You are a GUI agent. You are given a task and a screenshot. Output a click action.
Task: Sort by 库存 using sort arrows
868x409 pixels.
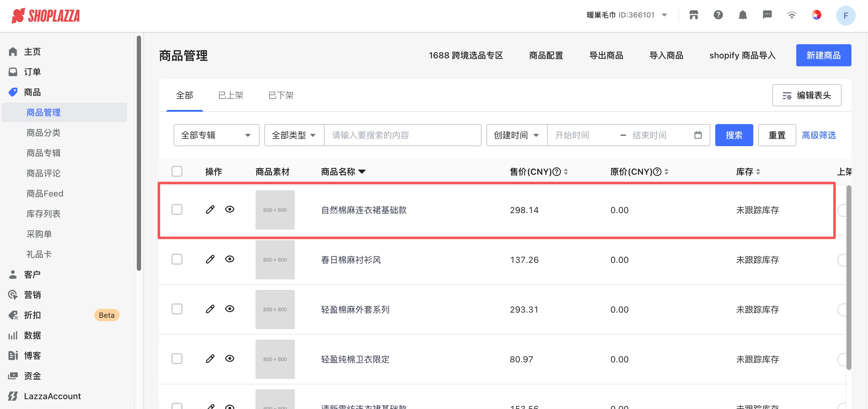pos(758,172)
